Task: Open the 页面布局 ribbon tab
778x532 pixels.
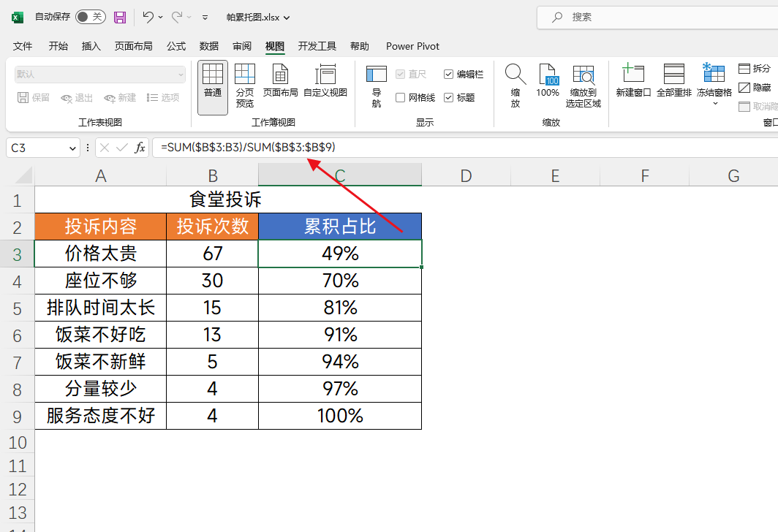Action: 134,46
